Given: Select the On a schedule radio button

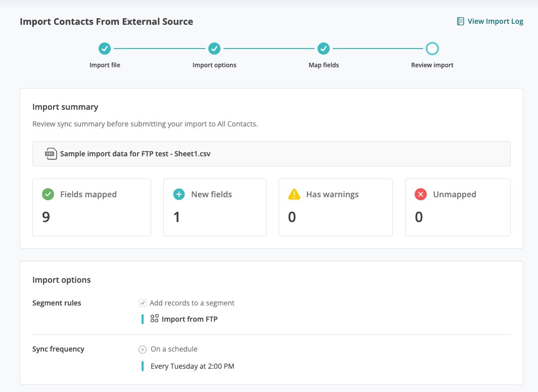Looking at the screenshot, I should 143,350.
